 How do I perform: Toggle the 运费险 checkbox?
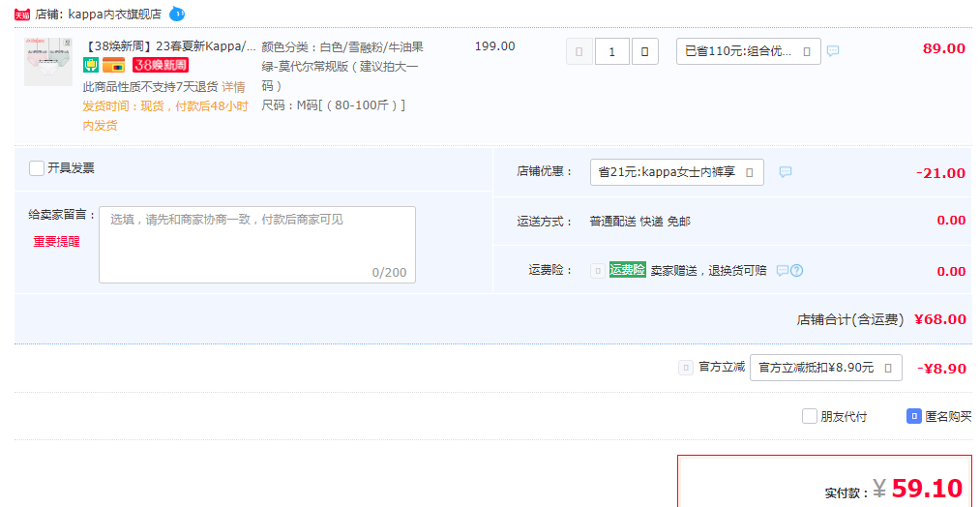[598, 270]
